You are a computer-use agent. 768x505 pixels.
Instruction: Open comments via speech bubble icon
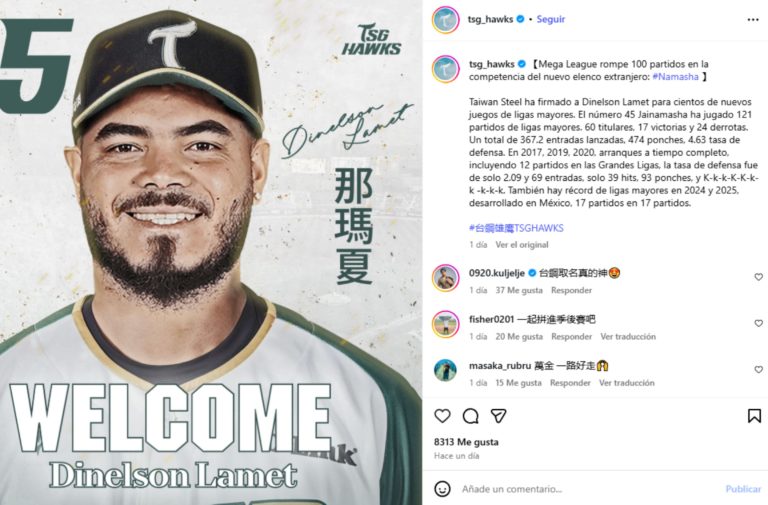[x=470, y=416]
